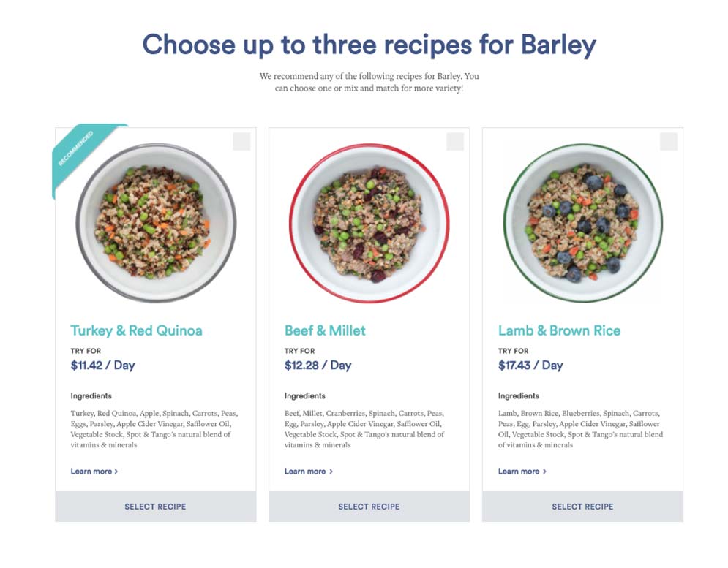Click the $11.42 / Day price
The image size is (728, 568).
[x=102, y=366]
